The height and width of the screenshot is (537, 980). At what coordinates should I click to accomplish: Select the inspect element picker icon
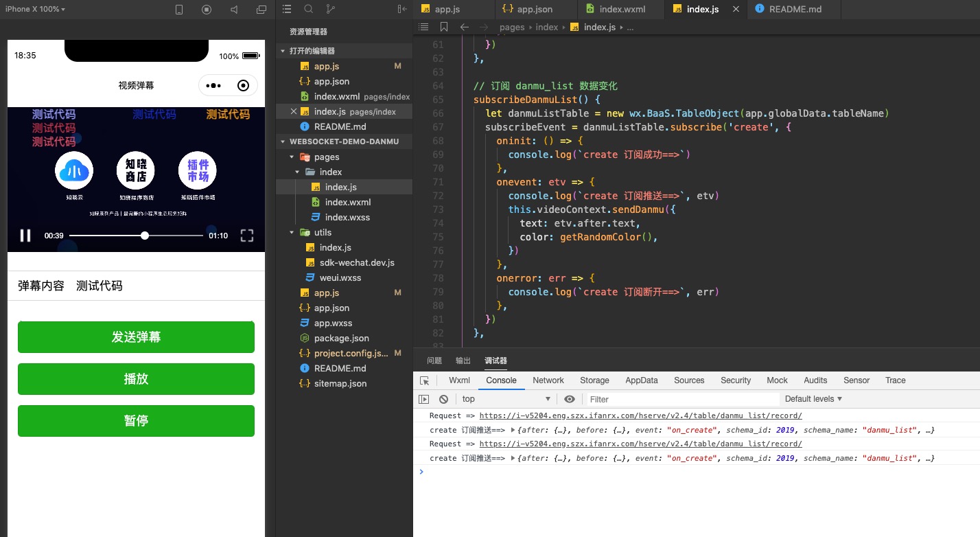tap(424, 380)
